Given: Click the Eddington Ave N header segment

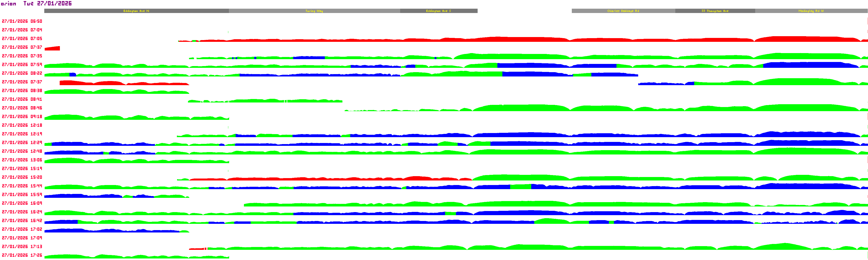Looking at the screenshot, I should pyautogui.click(x=136, y=11).
